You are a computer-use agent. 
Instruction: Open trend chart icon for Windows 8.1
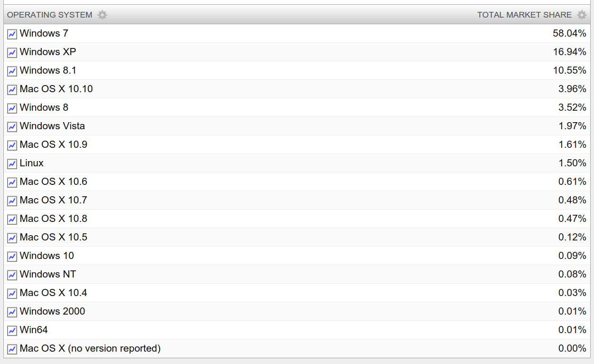(12, 71)
